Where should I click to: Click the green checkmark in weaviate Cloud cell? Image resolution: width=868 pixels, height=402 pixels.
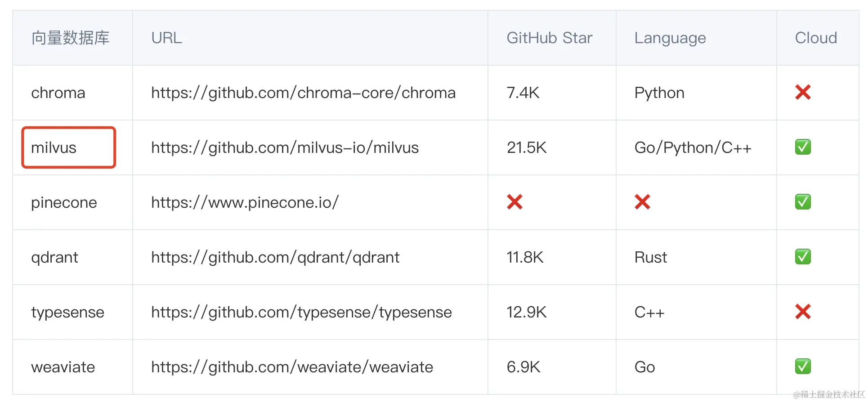803,367
